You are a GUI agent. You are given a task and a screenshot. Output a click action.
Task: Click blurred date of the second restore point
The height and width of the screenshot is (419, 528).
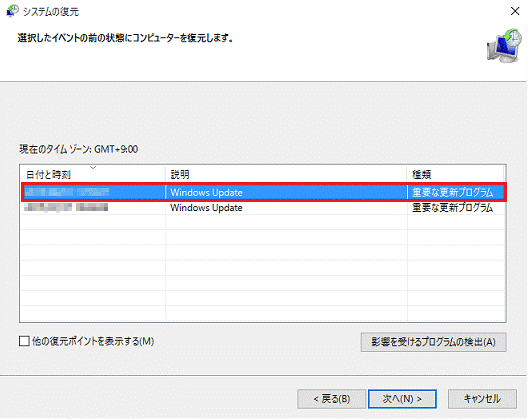66,207
